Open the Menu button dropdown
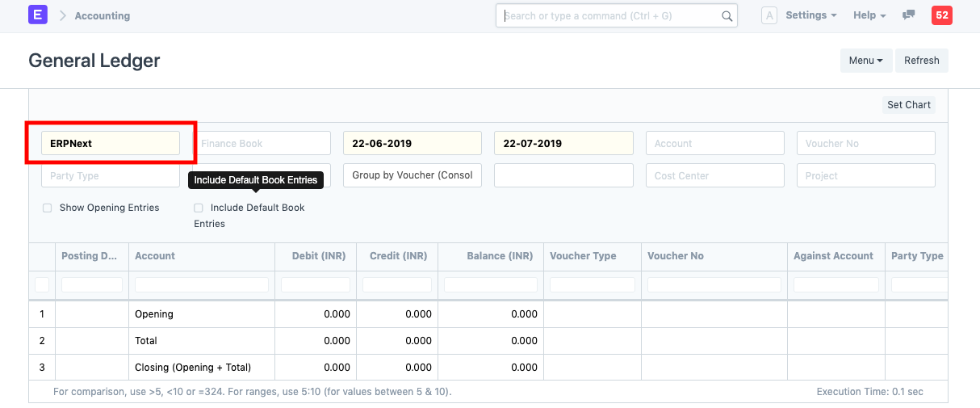This screenshot has height=408, width=980. tap(865, 61)
